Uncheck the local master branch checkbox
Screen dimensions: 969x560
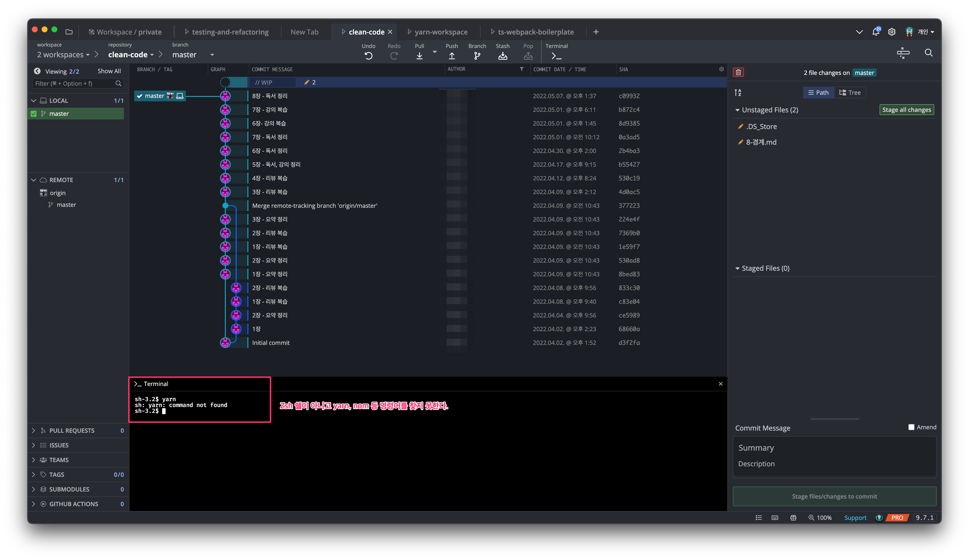pos(34,114)
